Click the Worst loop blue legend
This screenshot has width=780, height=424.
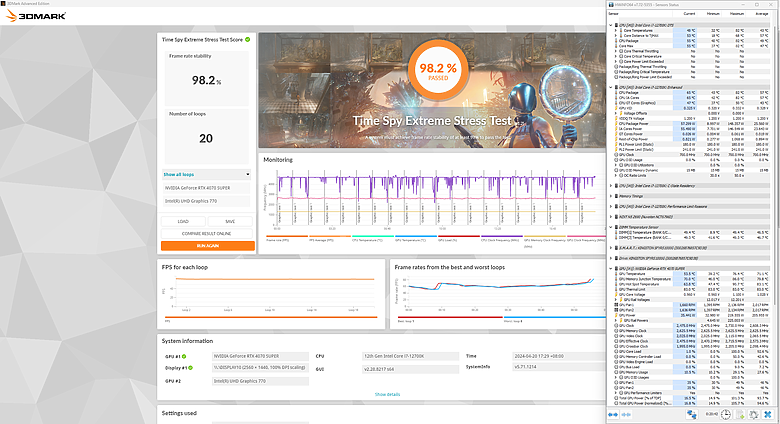coord(555,319)
